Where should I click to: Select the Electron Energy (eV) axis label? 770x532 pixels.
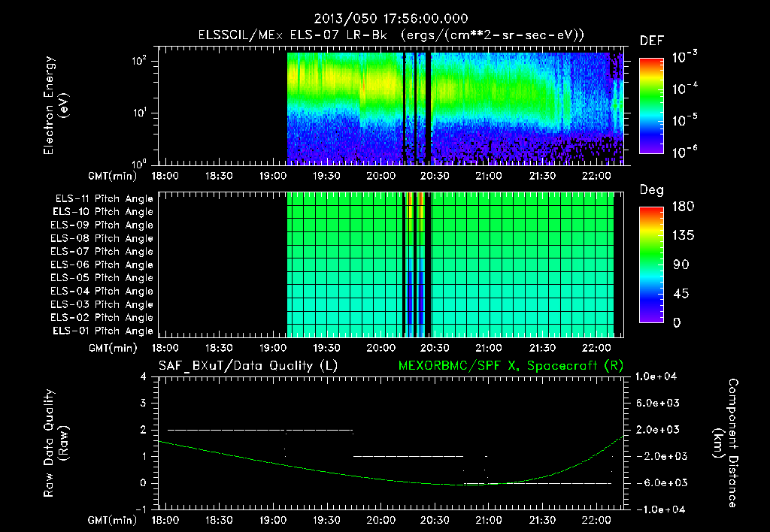pos(56,105)
